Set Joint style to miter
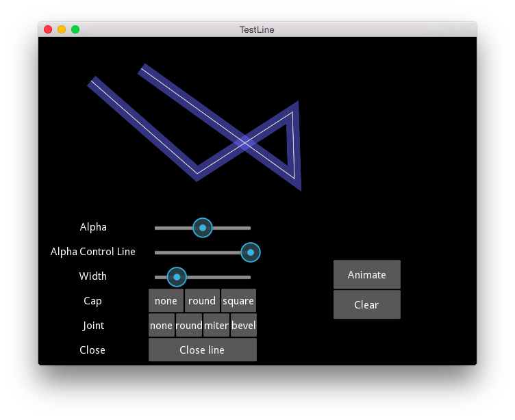515x420 pixels. 216,325
